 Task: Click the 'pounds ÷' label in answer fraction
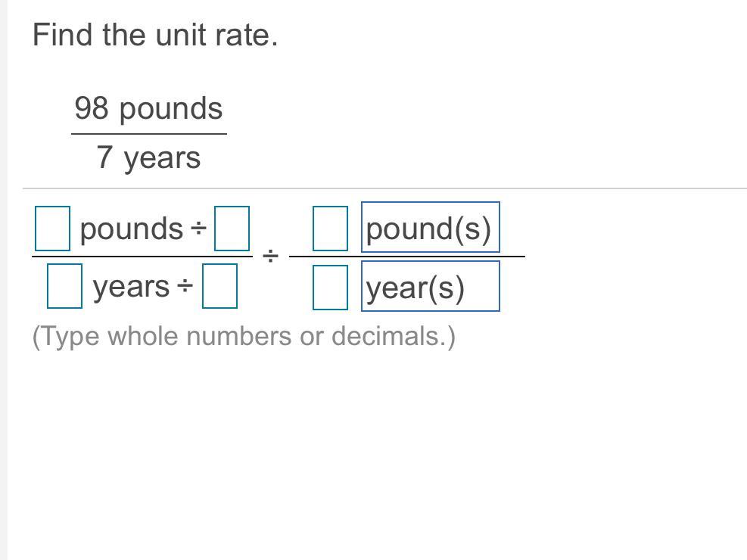click(x=143, y=229)
